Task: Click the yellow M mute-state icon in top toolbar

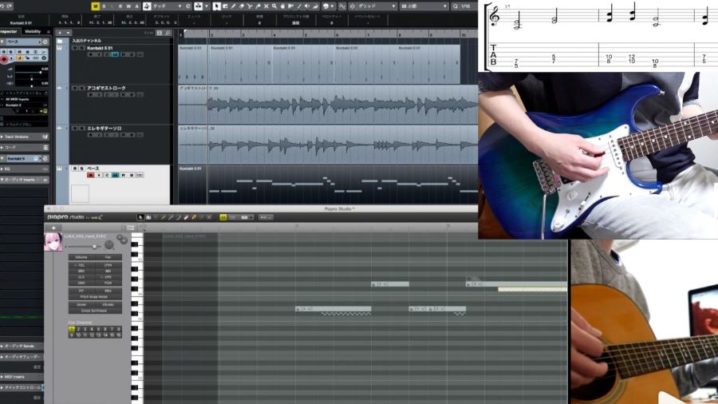Action: (x=96, y=6)
